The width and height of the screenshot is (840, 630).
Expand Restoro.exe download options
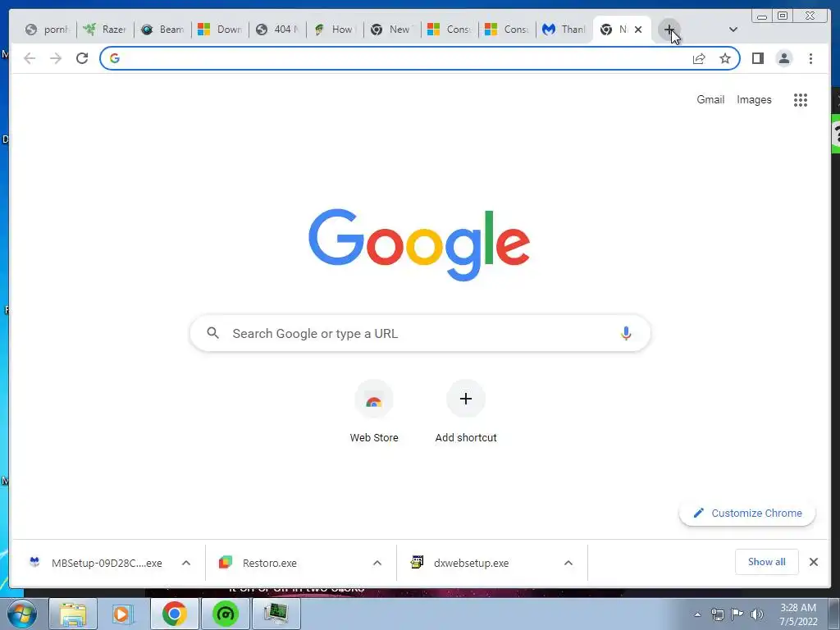(x=377, y=563)
